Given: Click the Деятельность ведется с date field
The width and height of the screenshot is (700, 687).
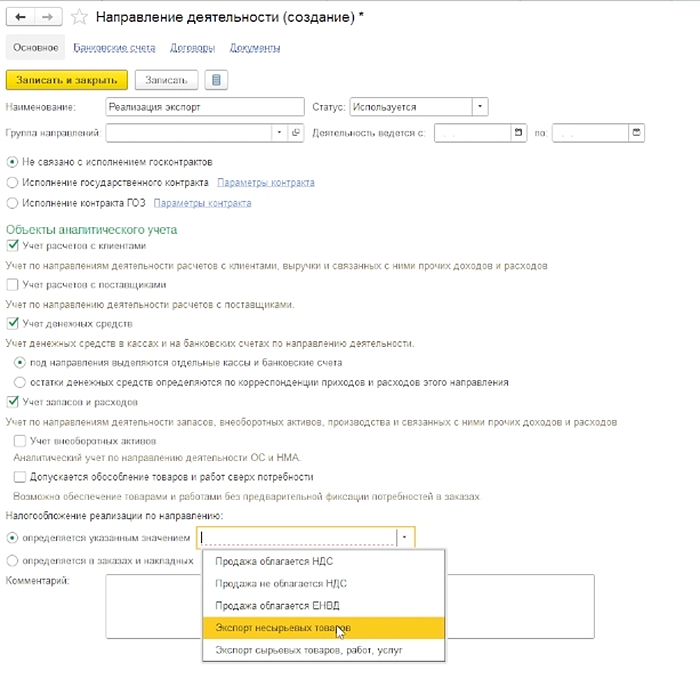Looking at the screenshot, I should [472, 133].
